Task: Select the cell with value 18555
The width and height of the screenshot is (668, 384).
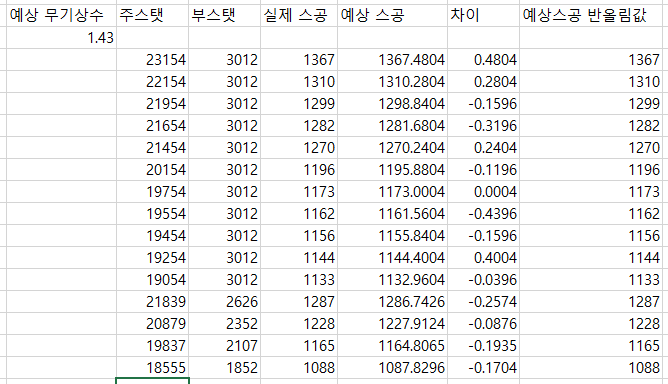Action: pyautogui.click(x=153, y=367)
